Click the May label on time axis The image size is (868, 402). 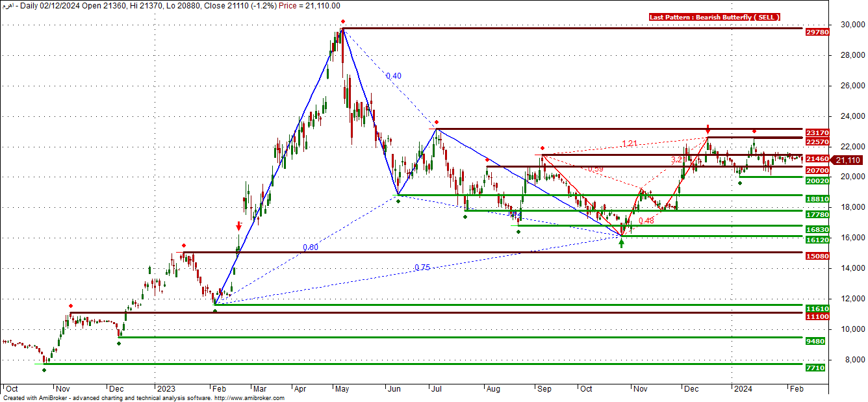click(342, 388)
